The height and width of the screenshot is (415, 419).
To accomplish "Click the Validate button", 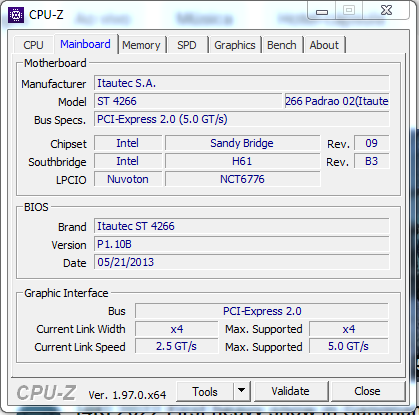I will click(x=290, y=391).
